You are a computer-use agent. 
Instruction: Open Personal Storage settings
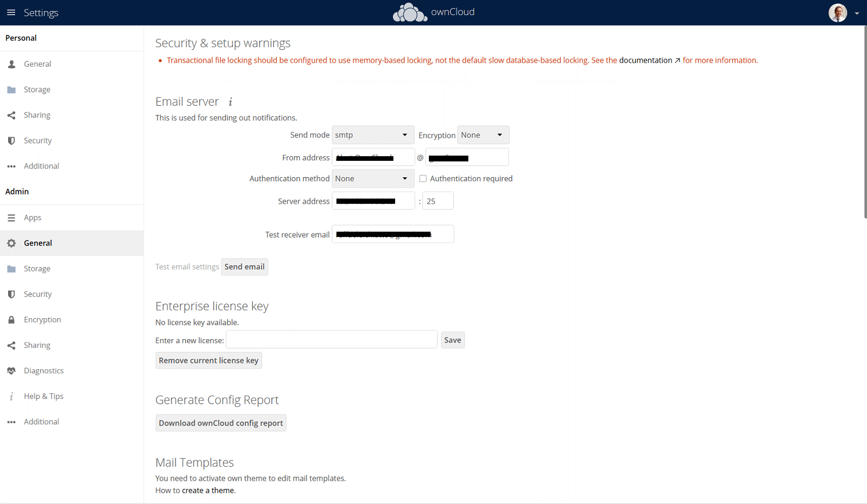pos(72,89)
